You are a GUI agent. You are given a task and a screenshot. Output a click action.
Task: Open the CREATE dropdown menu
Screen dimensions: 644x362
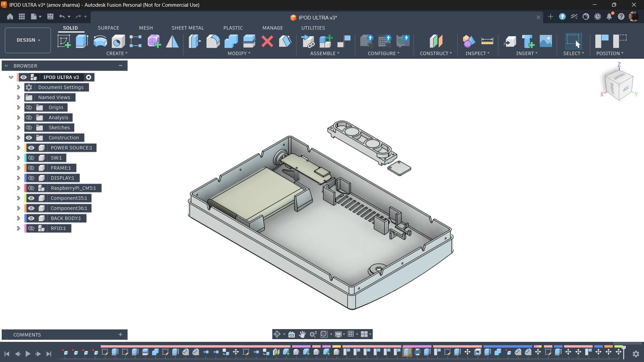(117, 53)
